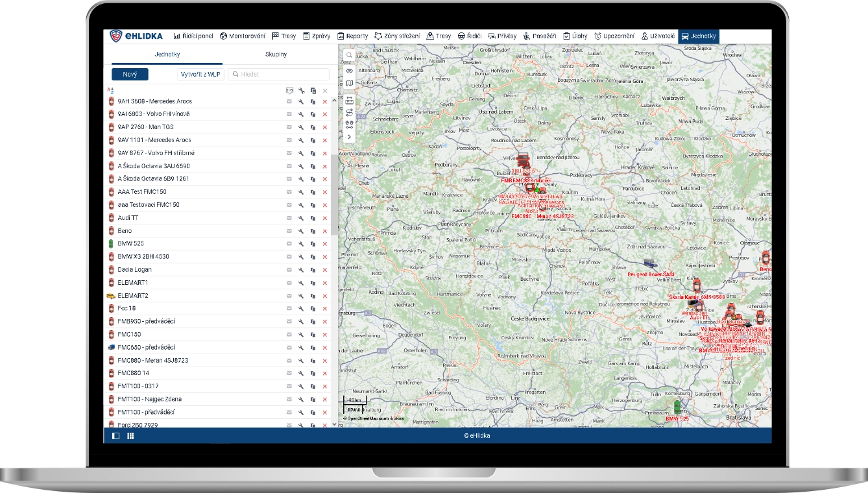Select FMB930 - předváděcí in the list
868x493 pixels.
coord(217,322)
